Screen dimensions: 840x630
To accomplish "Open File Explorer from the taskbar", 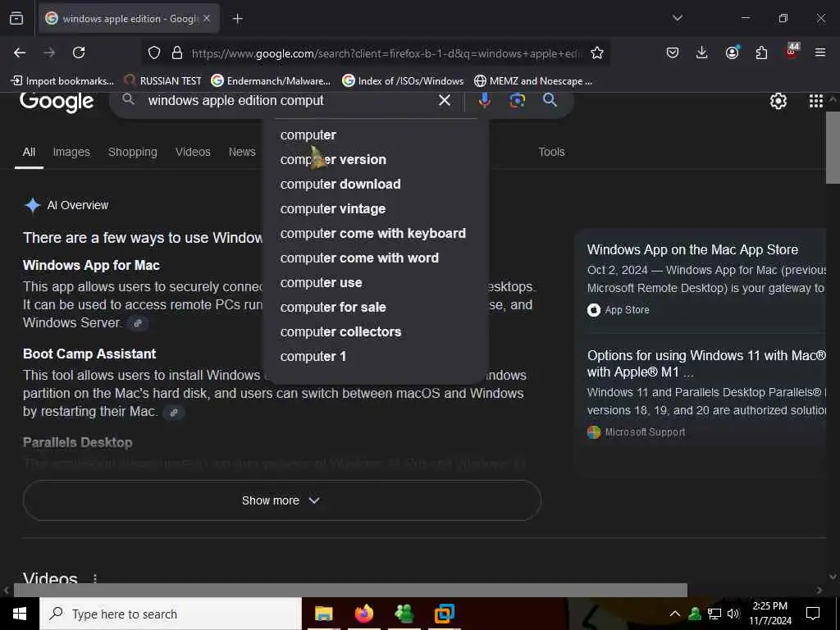I will click(x=323, y=614).
